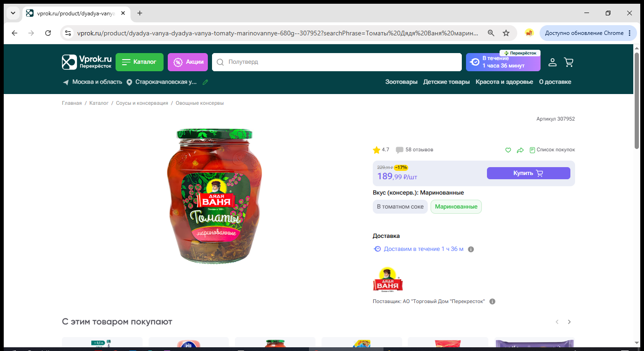Viewport: 644px width, 351px height.
Task: Click the info icon beside supplier name
Action: (492, 301)
